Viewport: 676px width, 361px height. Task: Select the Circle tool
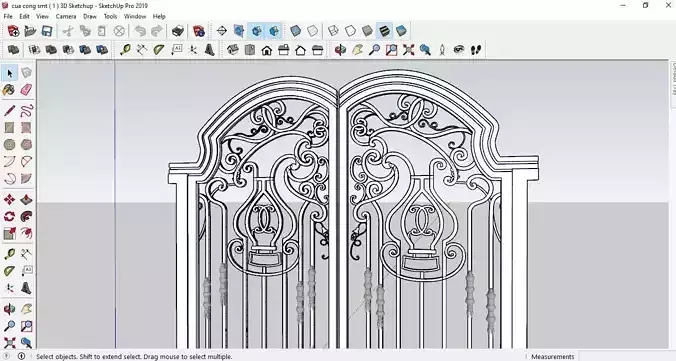coord(9,144)
